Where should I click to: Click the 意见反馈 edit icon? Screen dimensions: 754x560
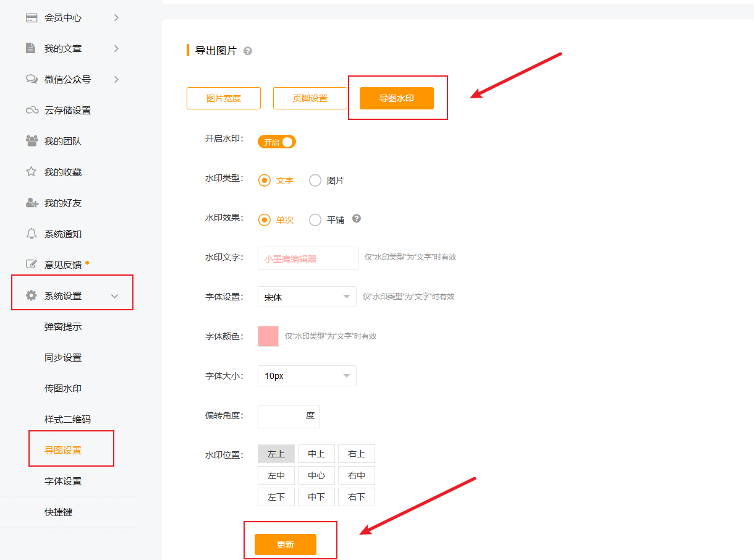coord(32,265)
